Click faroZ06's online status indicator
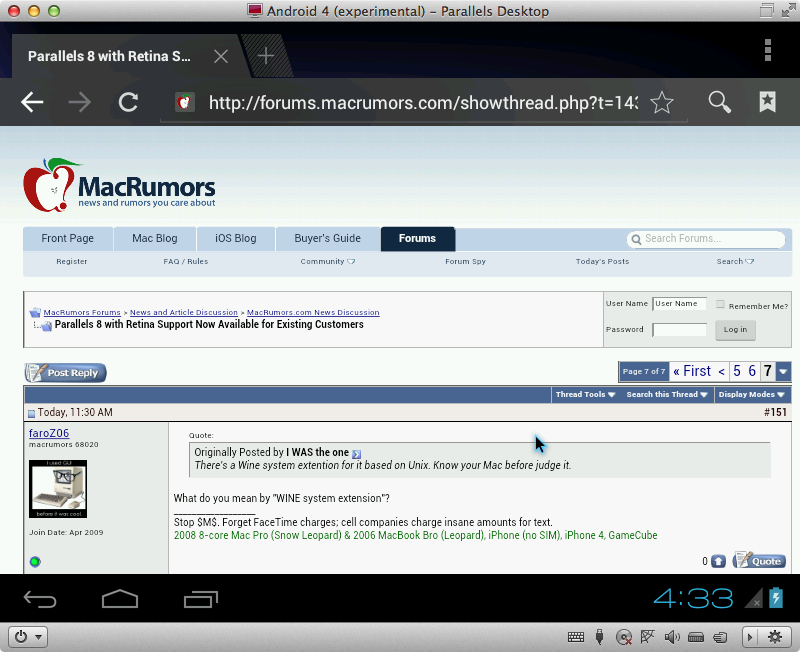The width and height of the screenshot is (800, 652). click(35, 562)
